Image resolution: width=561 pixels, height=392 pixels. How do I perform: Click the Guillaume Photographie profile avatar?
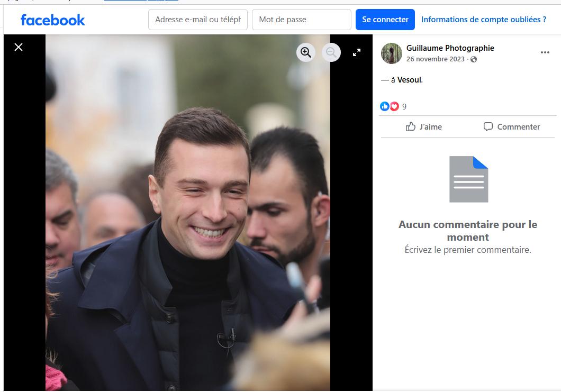392,53
